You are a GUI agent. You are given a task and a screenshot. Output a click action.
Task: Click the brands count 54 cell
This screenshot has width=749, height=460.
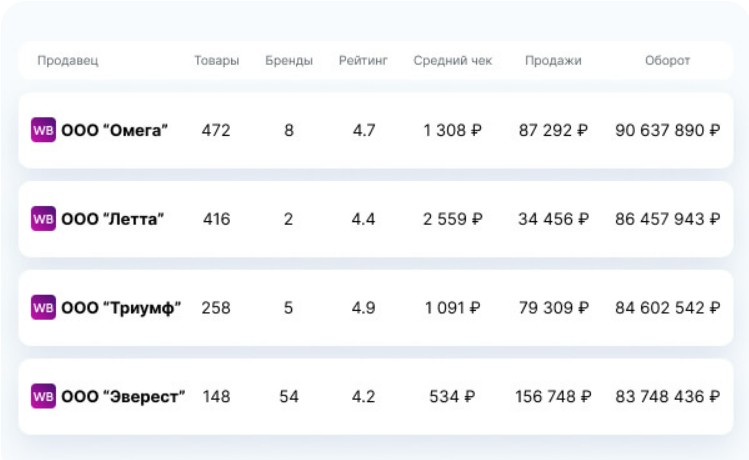pyautogui.click(x=289, y=396)
